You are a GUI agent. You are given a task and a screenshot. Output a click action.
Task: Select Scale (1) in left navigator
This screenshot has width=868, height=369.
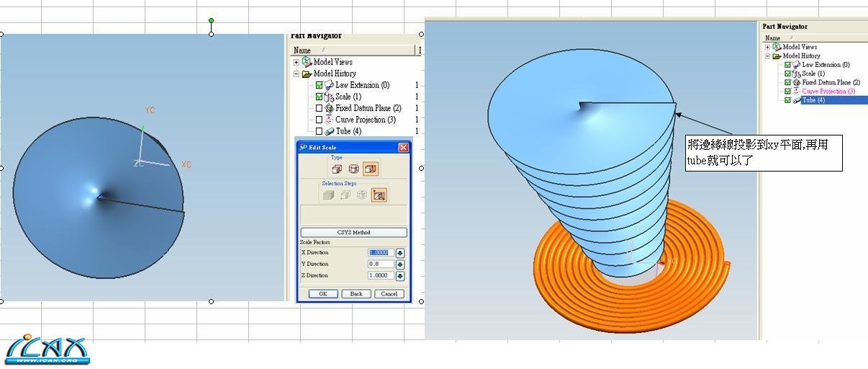tap(348, 97)
